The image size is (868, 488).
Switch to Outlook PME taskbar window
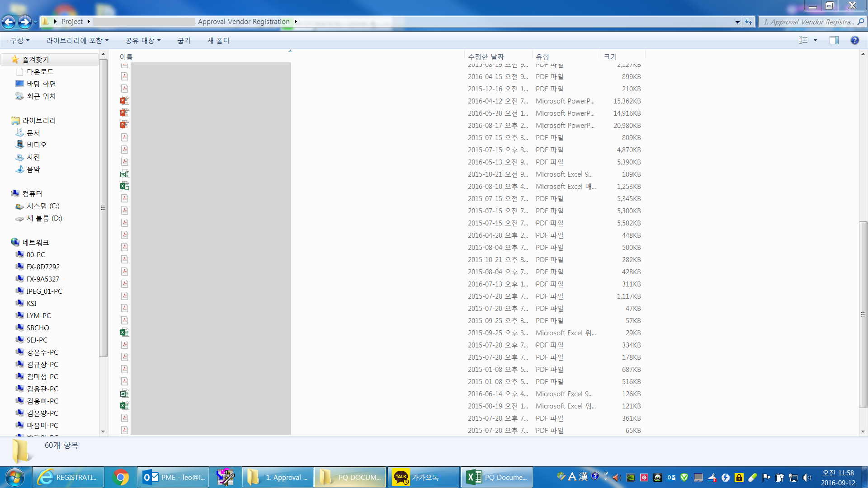pyautogui.click(x=174, y=477)
